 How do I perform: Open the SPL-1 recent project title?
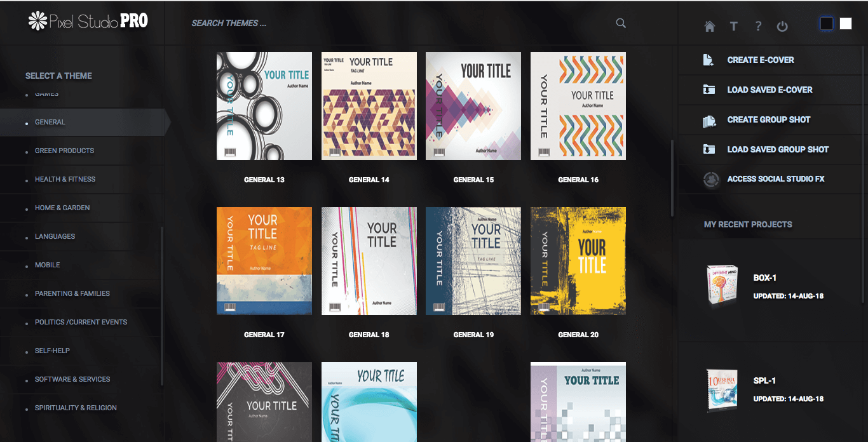coord(764,380)
